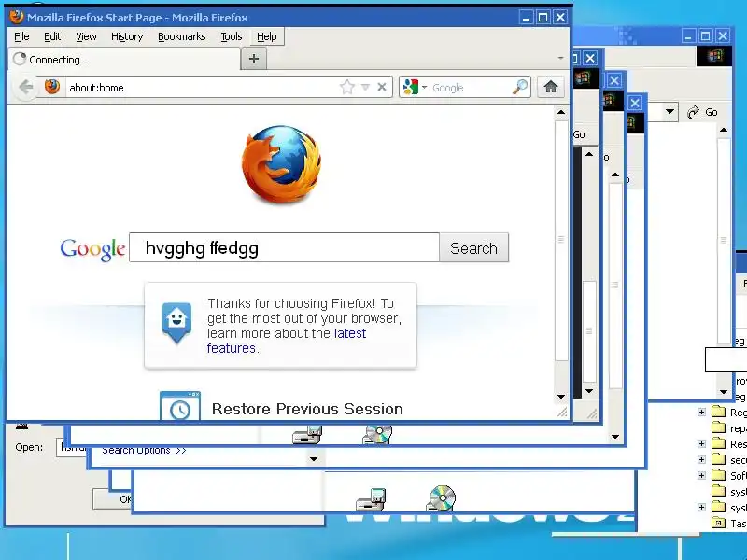Select the rep folder icon in the tree

coord(718,427)
